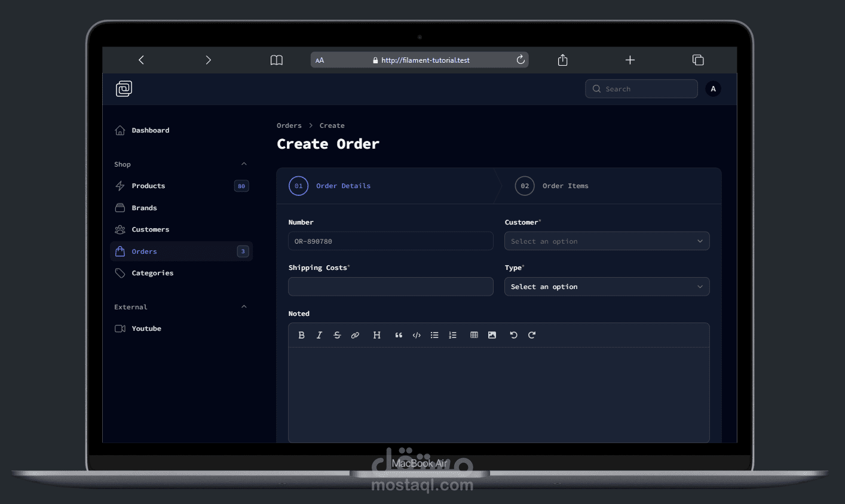Click the browser forward arrow
The width and height of the screenshot is (845, 504).
[208, 60]
